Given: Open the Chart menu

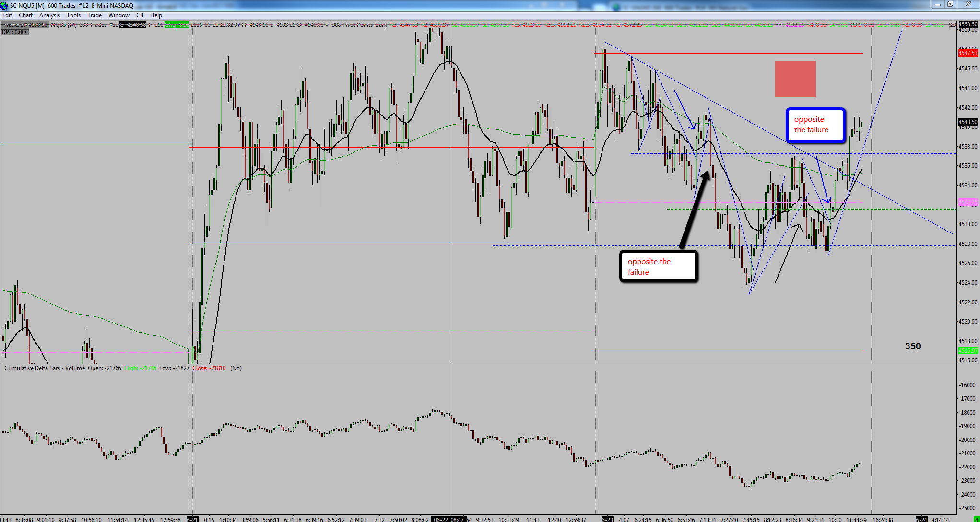Looking at the screenshot, I should click(26, 15).
